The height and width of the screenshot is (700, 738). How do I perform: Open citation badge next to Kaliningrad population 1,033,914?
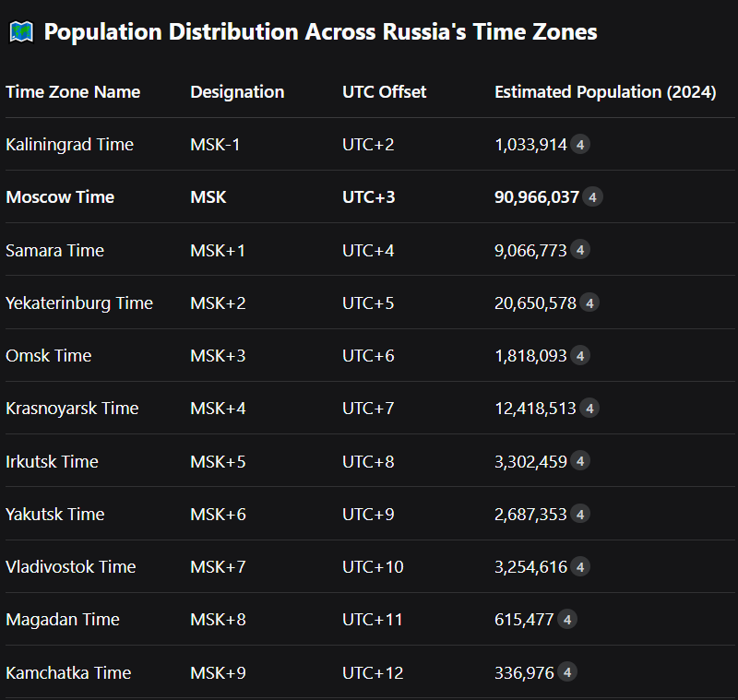[580, 145]
